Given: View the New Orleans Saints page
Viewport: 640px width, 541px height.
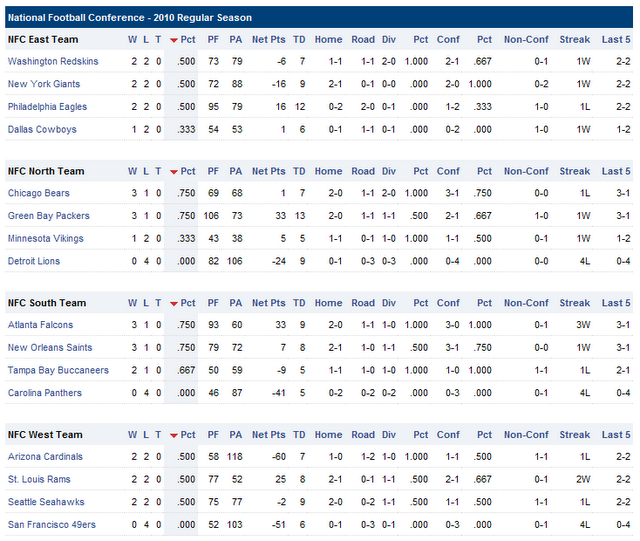Looking at the screenshot, I should (50, 348).
